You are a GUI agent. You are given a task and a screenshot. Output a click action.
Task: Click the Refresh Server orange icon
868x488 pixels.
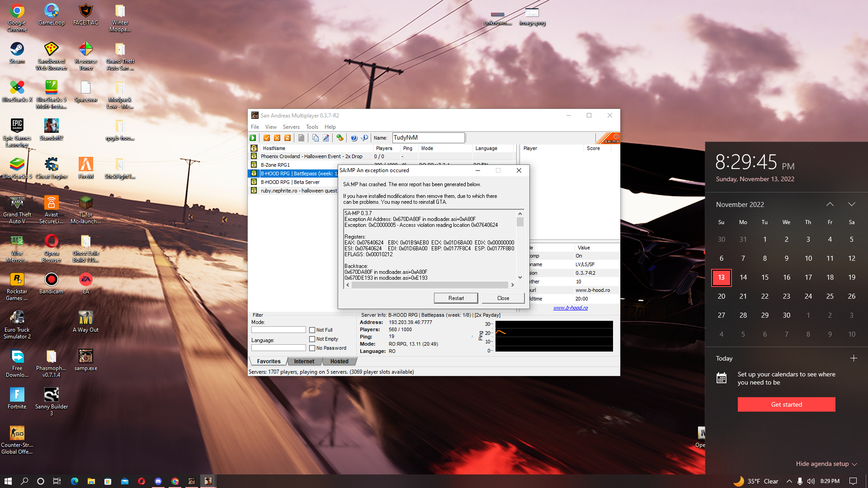click(288, 138)
